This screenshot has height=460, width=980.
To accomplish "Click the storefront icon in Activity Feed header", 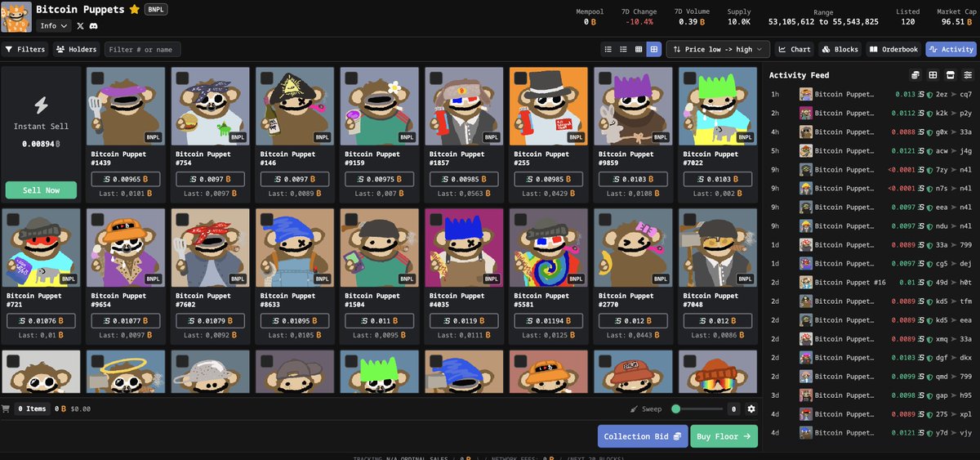I will click(951, 75).
